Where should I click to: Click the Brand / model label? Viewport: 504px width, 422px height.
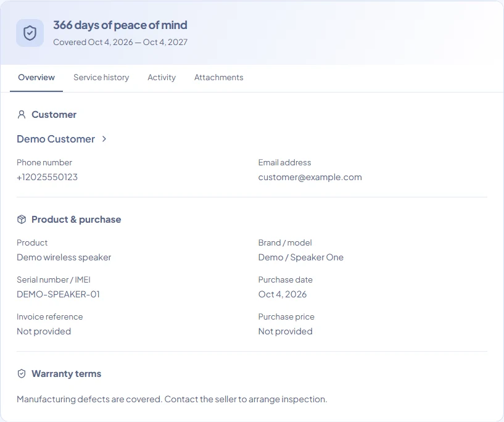(x=285, y=243)
